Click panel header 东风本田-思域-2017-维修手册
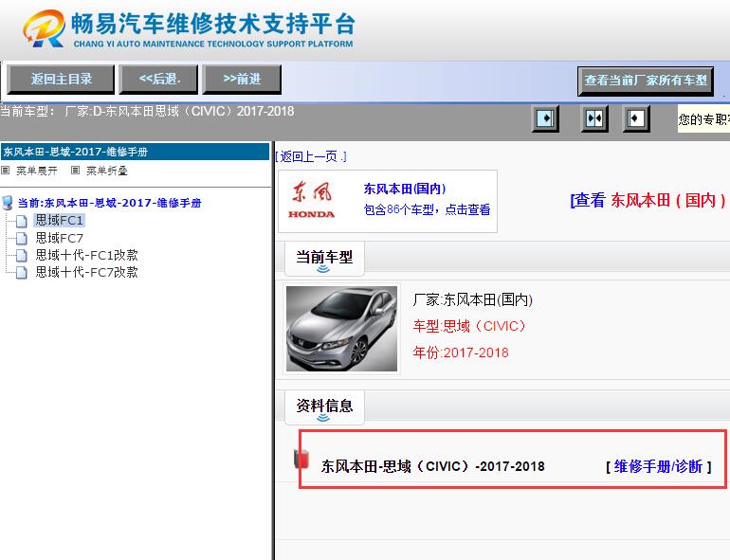 135,152
